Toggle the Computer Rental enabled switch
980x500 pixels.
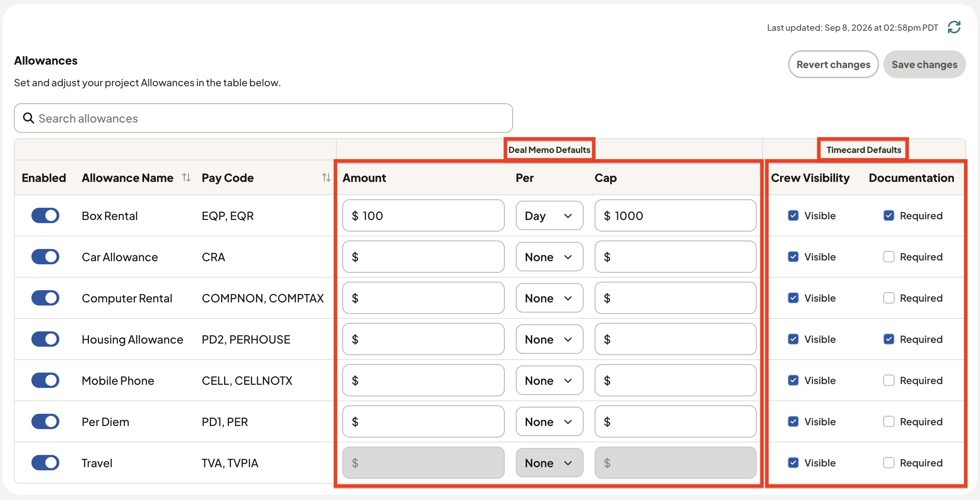pos(45,298)
